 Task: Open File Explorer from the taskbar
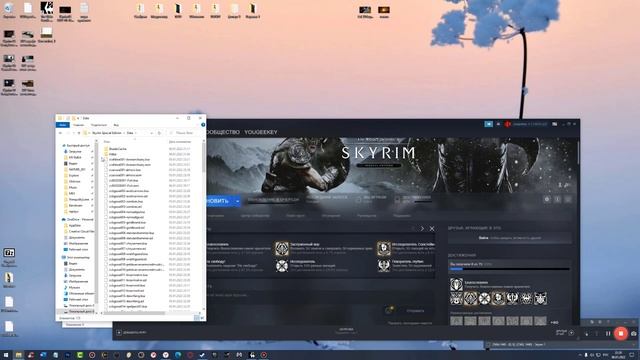[18, 355]
